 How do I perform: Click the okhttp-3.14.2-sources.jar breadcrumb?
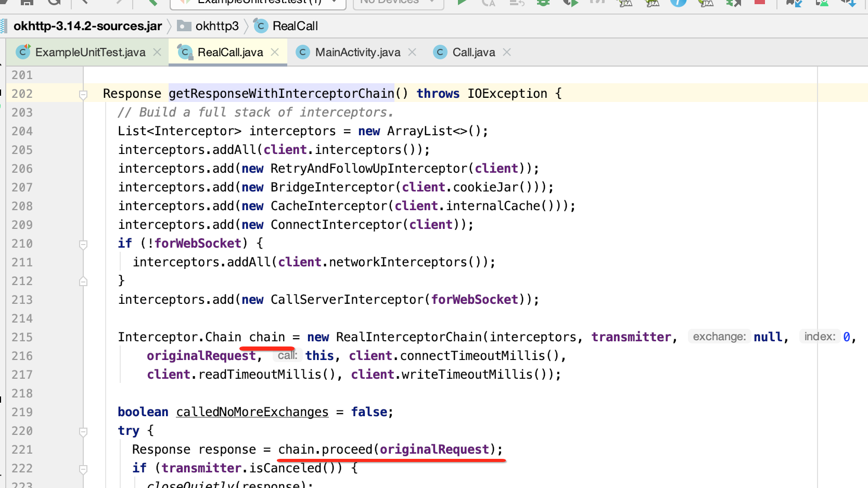pos(87,26)
